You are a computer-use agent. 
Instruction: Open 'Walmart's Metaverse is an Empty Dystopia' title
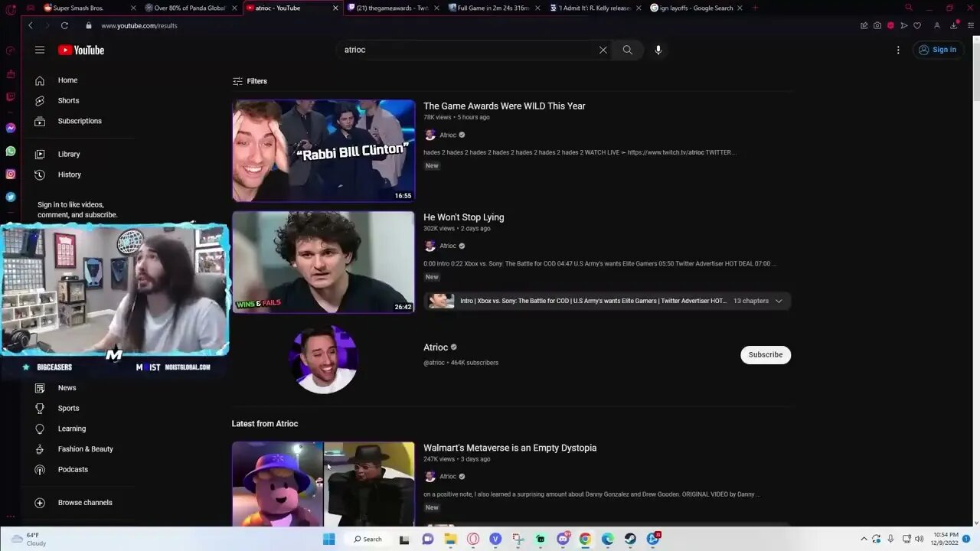click(x=510, y=448)
